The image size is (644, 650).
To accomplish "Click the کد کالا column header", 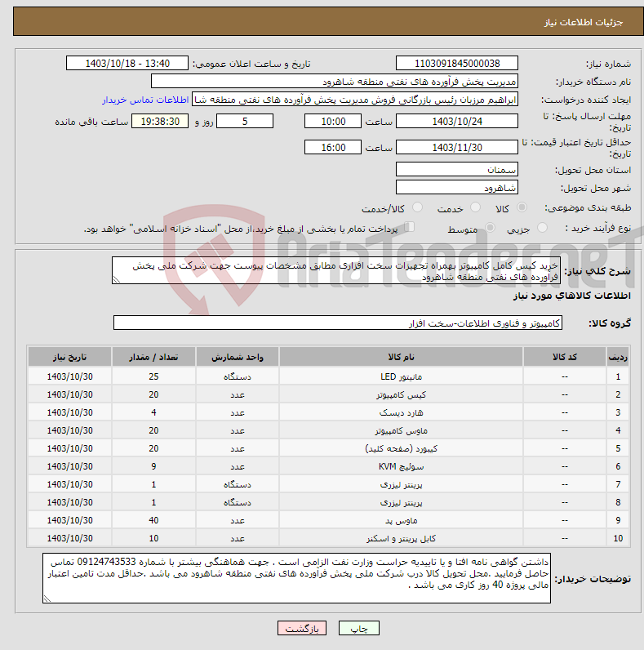I will pyautogui.click(x=565, y=357).
